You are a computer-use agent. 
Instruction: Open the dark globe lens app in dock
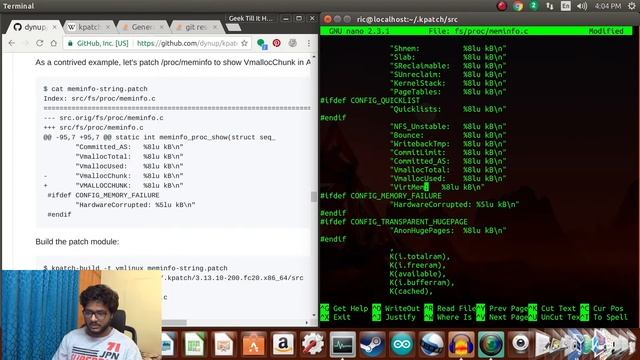491,344
